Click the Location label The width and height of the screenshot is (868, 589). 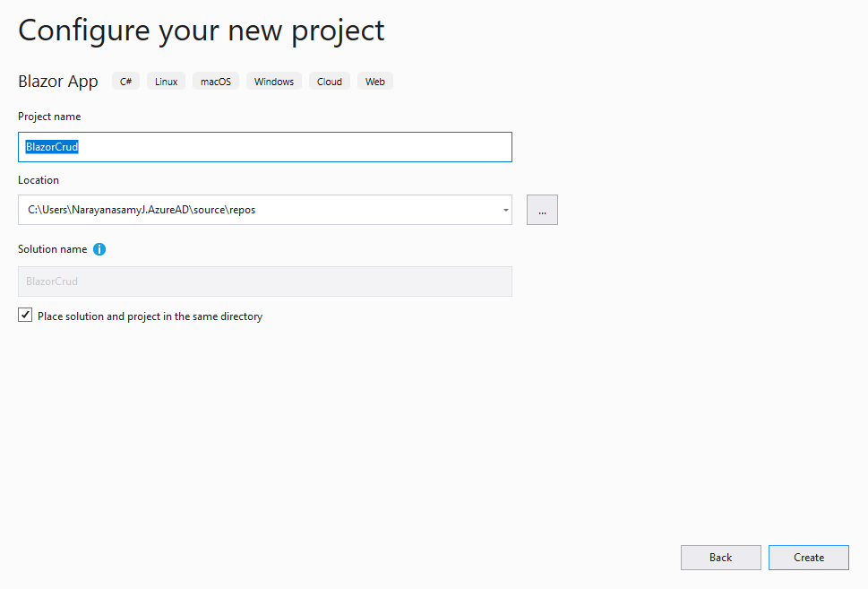click(x=39, y=180)
